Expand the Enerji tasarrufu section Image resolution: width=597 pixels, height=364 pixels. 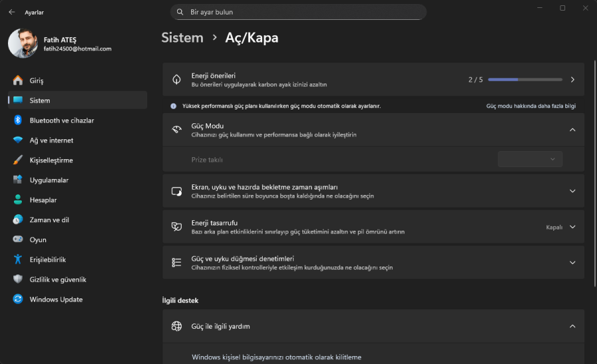coord(572,227)
